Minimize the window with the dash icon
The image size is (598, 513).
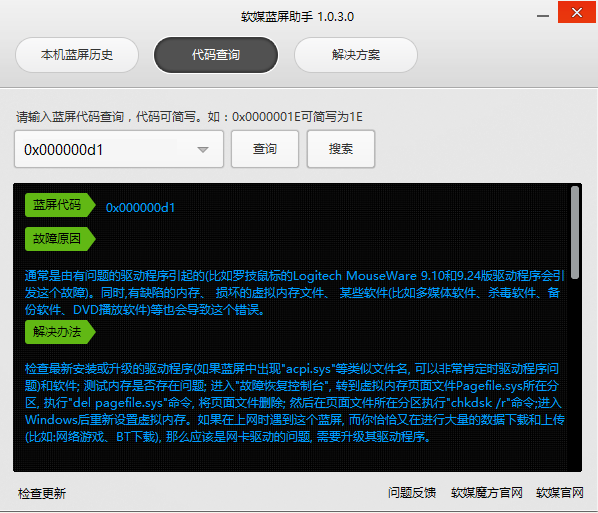tap(543, 16)
